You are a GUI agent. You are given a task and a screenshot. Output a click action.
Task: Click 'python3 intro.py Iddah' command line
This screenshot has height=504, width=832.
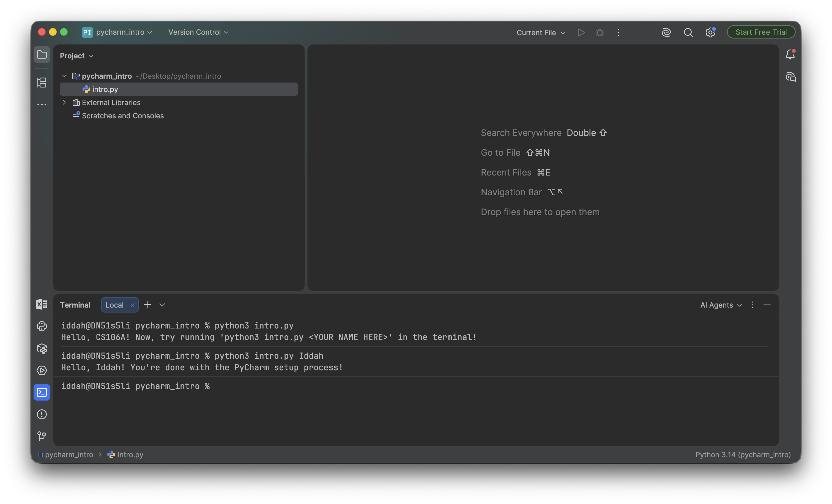(x=269, y=356)
